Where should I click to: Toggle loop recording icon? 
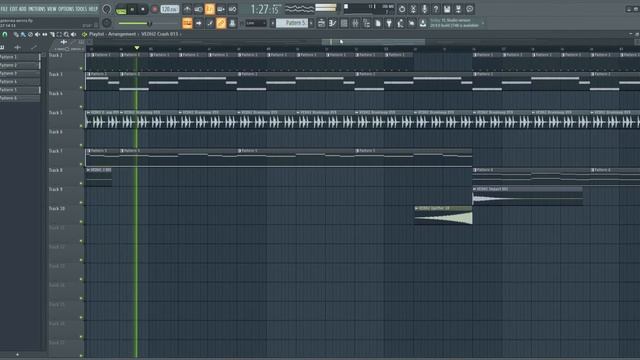[x=232, y=9]
